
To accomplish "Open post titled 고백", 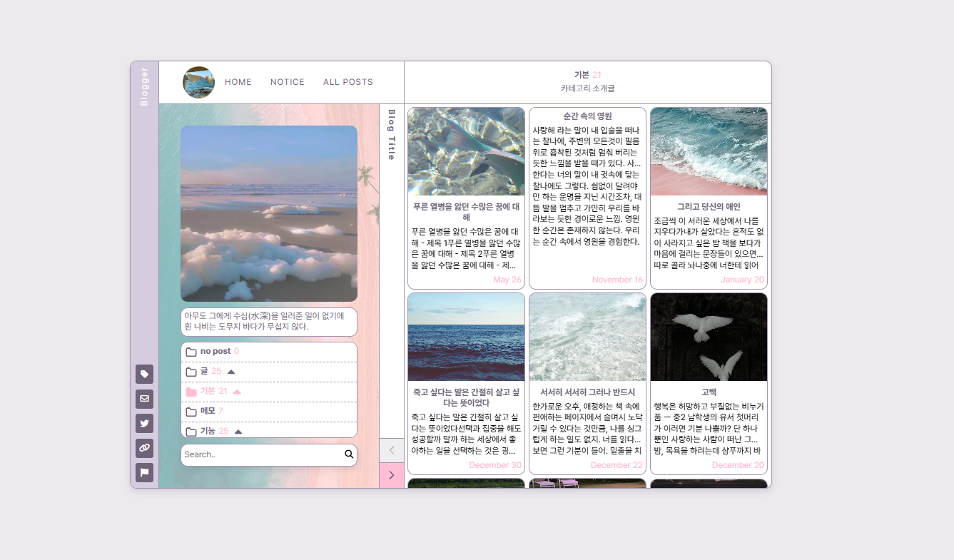I will click(x=709, y=392).
